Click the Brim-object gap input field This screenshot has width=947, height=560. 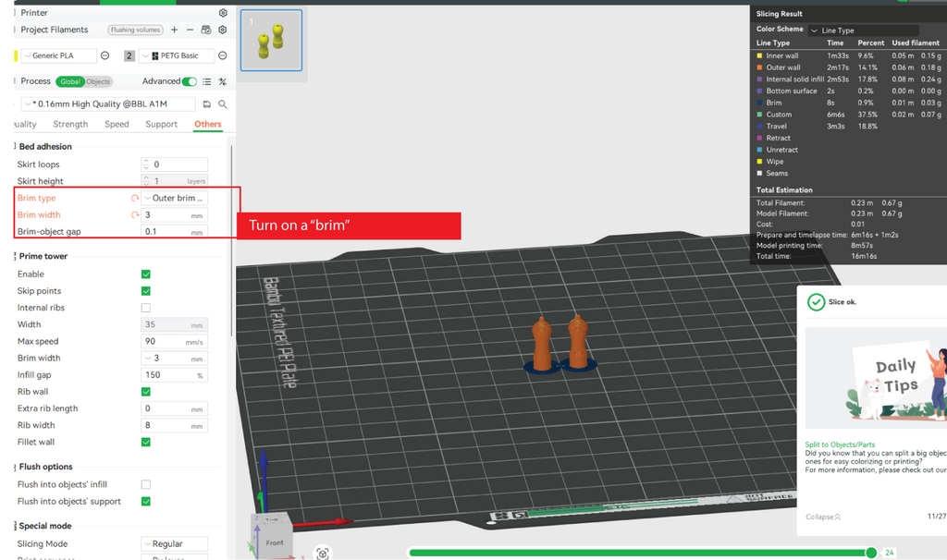(175, 232)
